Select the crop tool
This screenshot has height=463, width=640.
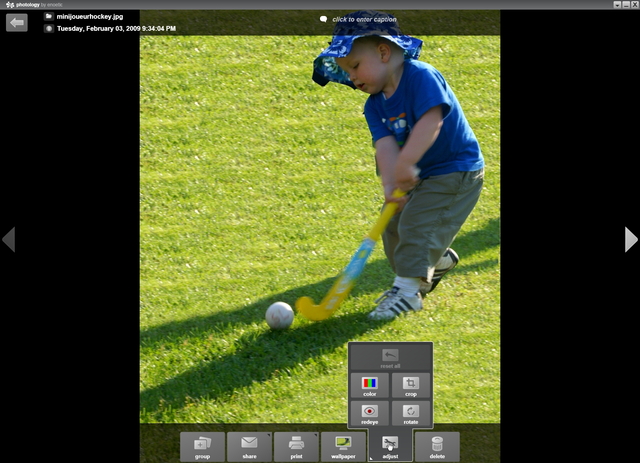pyautogui.click(x=411, y=386)
